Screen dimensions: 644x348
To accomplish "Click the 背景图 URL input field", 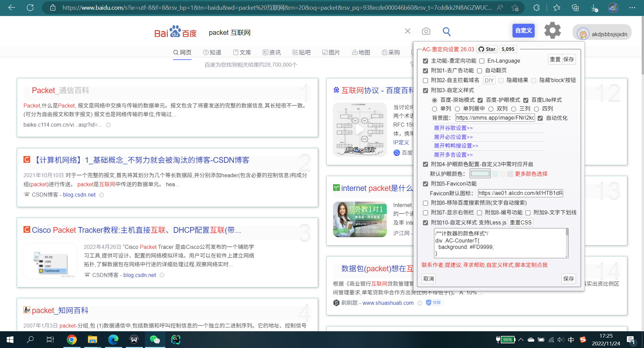I will click(495, 118).
